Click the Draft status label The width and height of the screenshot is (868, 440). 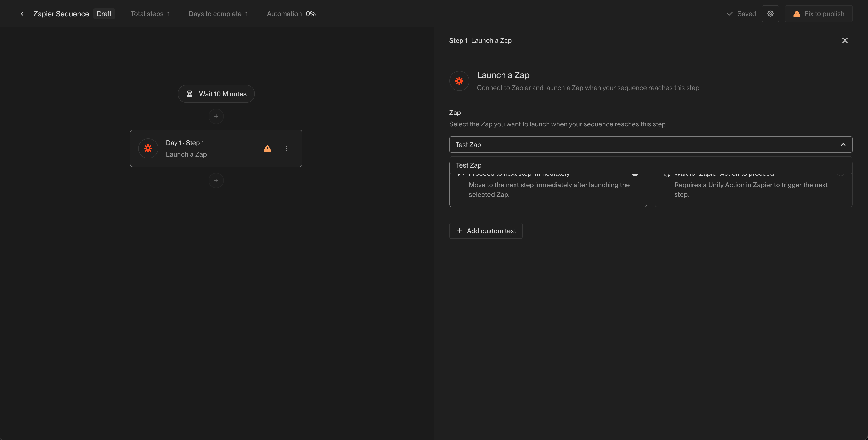click(x=104, y=13)
